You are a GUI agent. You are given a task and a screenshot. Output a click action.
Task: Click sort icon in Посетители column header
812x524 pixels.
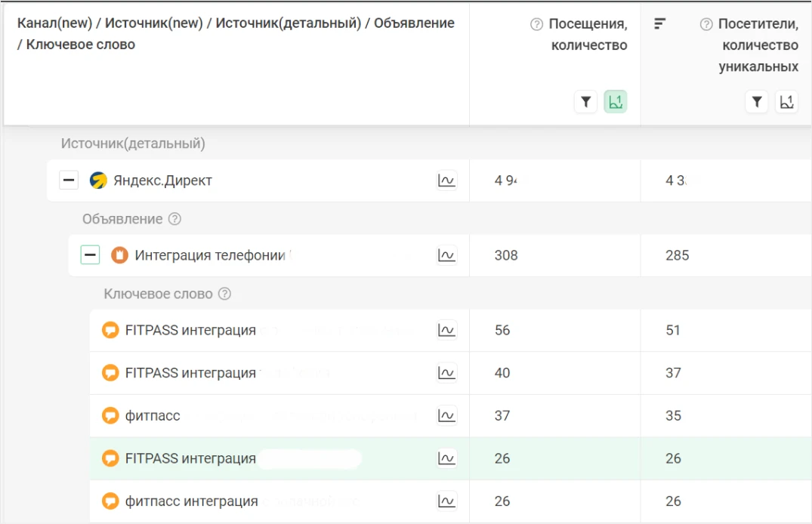(x=659, y=24)
